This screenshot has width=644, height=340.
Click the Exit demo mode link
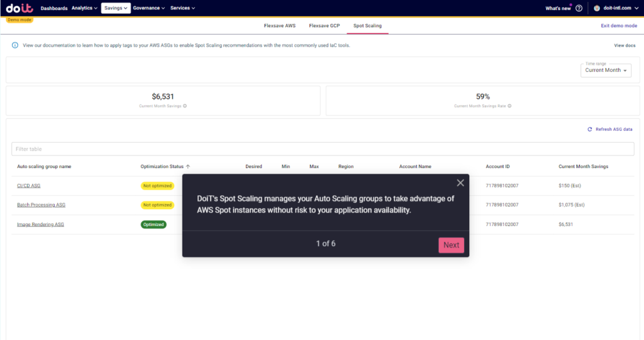click(619, 26)
